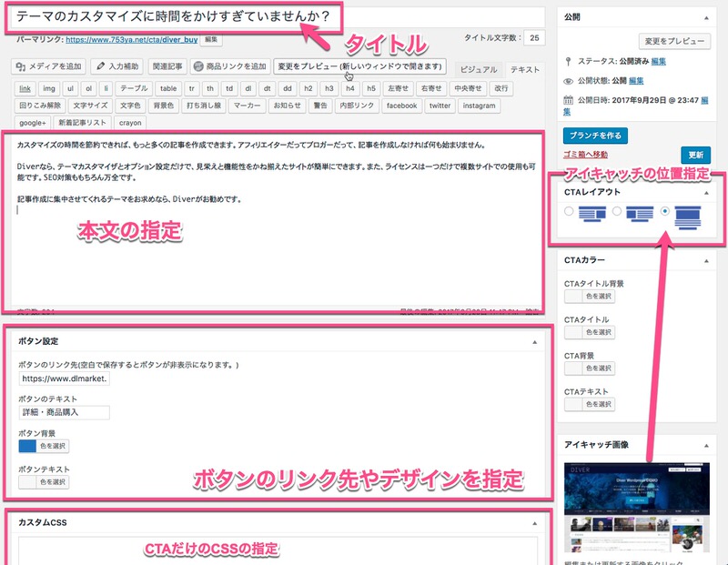Insert an h5 heading tag

point(371,88)
